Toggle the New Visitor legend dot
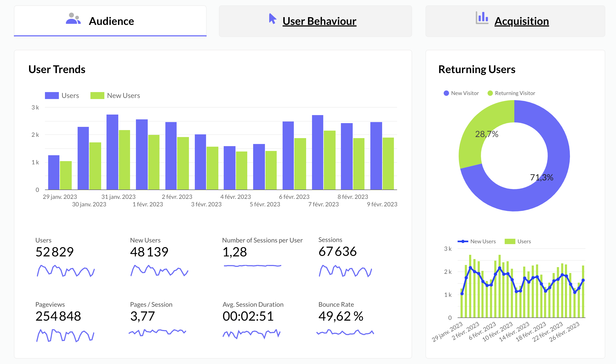This screenshot has width=616, height=364. 446,93
